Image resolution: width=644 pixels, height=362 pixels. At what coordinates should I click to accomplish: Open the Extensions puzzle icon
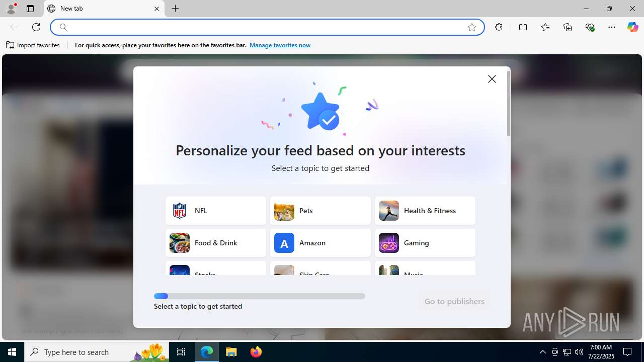[499, 27]
